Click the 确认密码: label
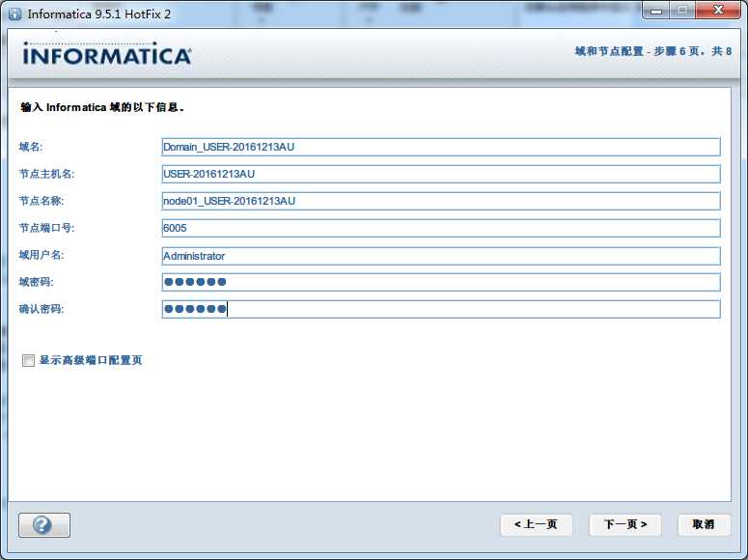This screenshot has height=560, width=748. (x=42, y=309)
